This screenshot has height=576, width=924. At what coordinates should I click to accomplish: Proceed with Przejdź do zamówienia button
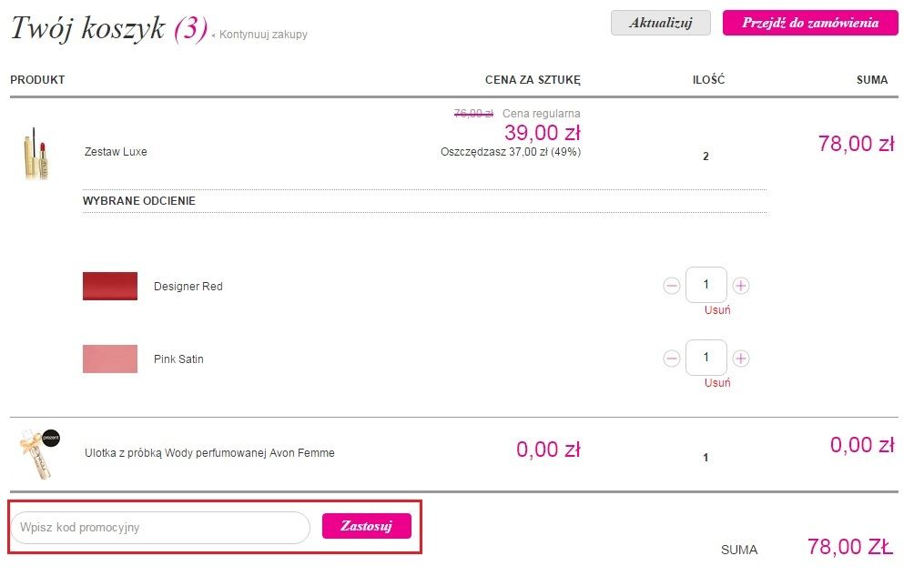click(810, 23)
